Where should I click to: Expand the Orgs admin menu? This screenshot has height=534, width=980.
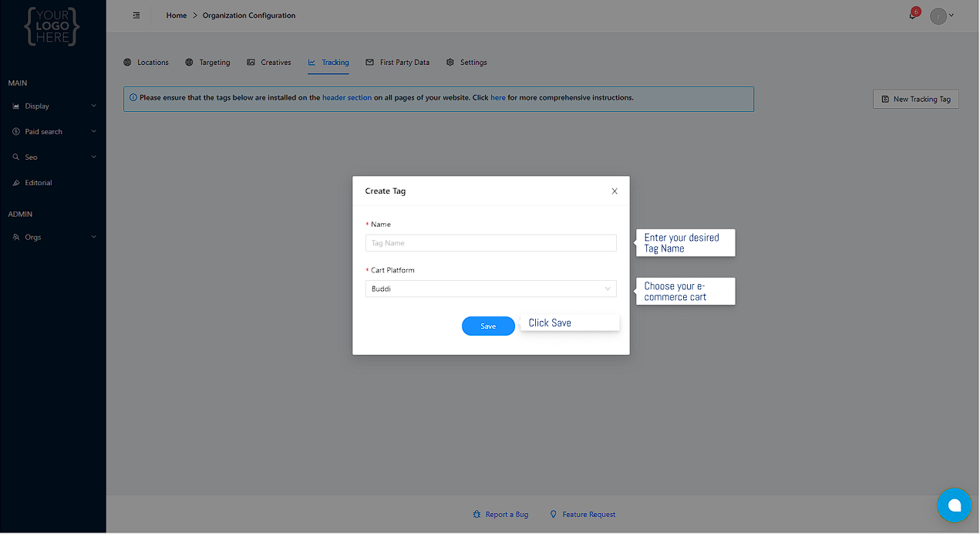(x=53, y=238)
